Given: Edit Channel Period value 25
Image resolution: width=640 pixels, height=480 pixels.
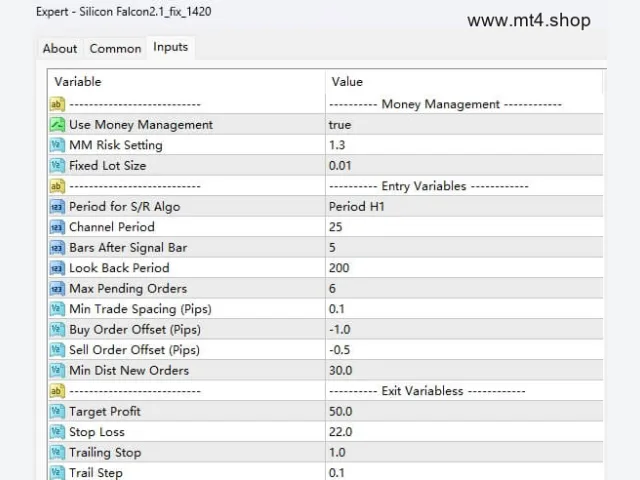Looking at the screenshot, I should pos(336,227).
